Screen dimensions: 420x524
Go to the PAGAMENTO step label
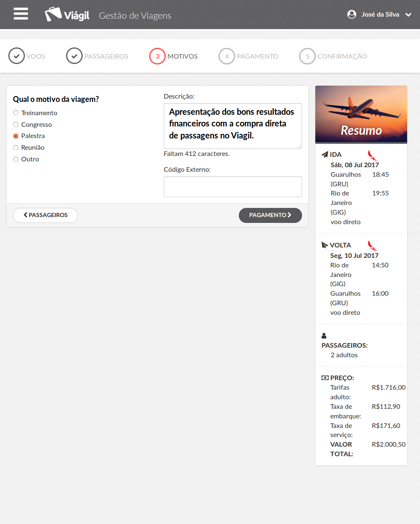tap(258, 56)
